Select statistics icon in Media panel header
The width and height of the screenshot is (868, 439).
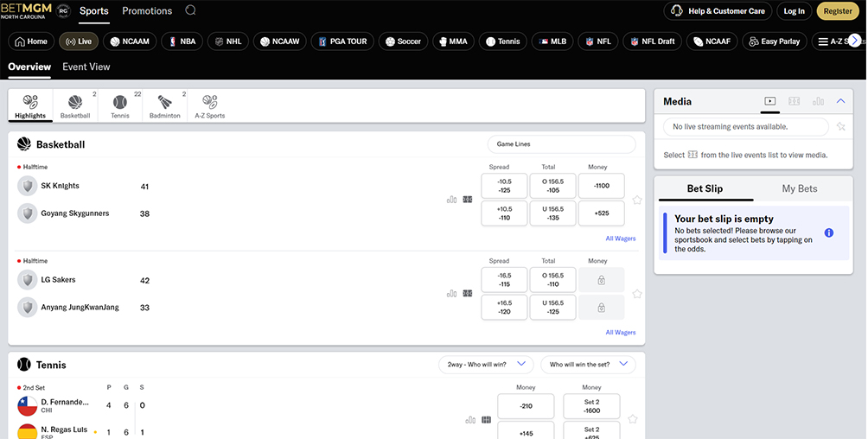pyautogui.click(x=818, y=101)
